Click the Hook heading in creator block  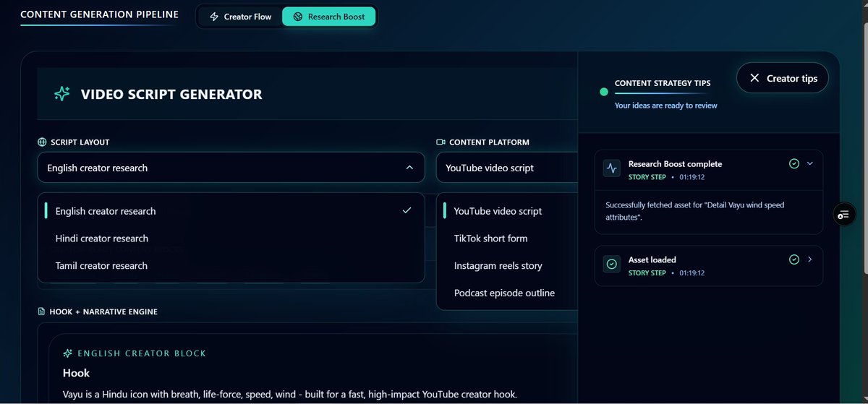76,373
